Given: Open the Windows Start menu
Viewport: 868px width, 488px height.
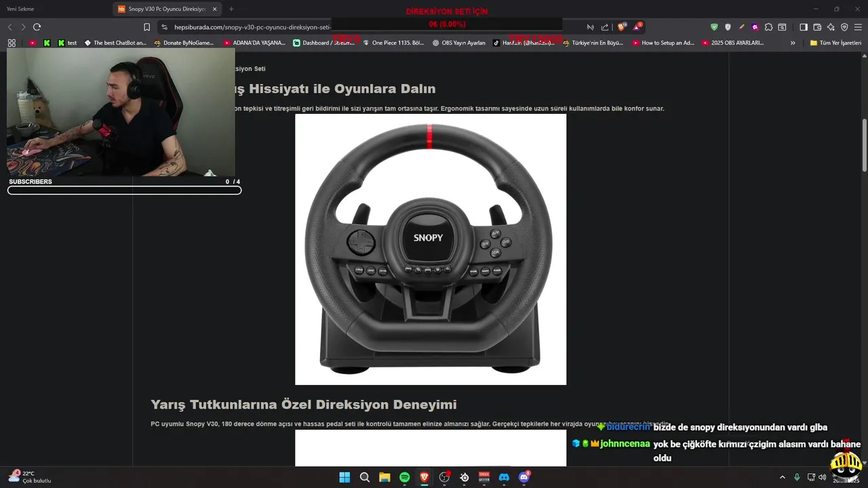Looking at the screenshot, I should (344, 477).
